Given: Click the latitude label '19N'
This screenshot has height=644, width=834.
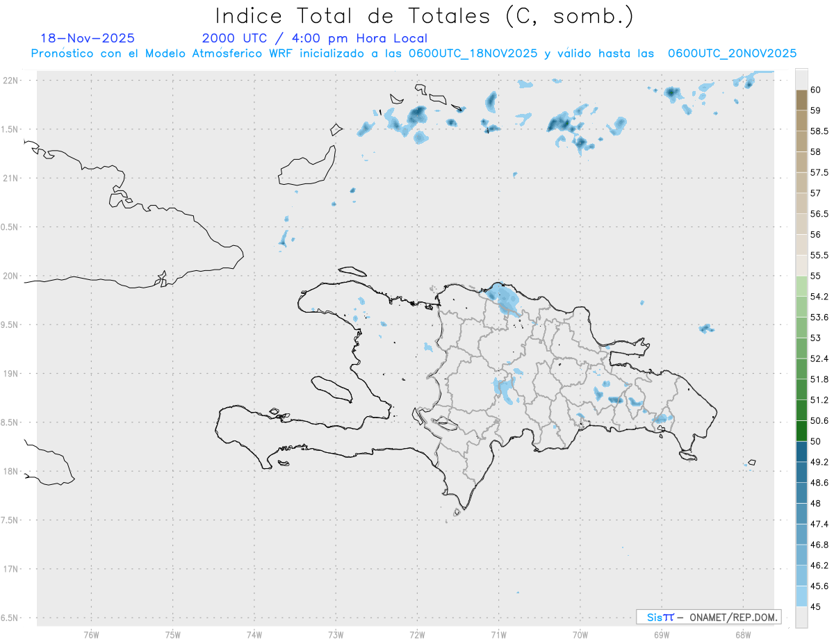Looking at the screenshot, I should 12,373.
